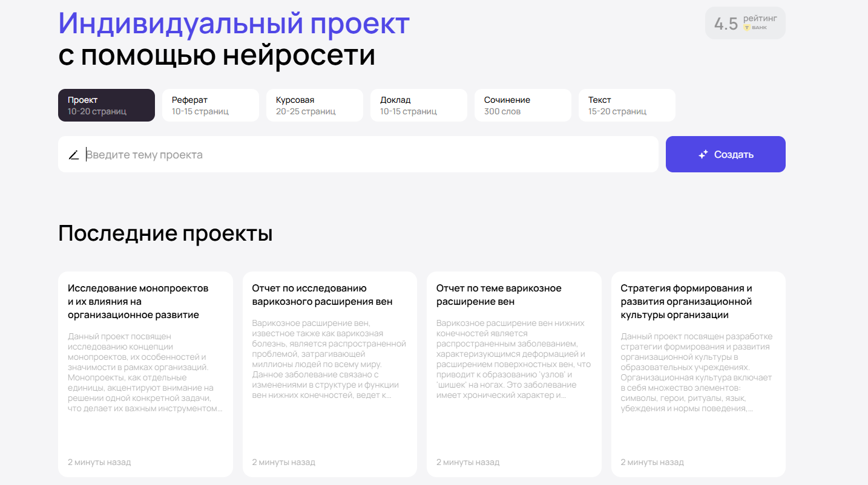868x485 pixels.
Task: Select the Курсовая 20-25 страниц option
Action: click(315, 105)
